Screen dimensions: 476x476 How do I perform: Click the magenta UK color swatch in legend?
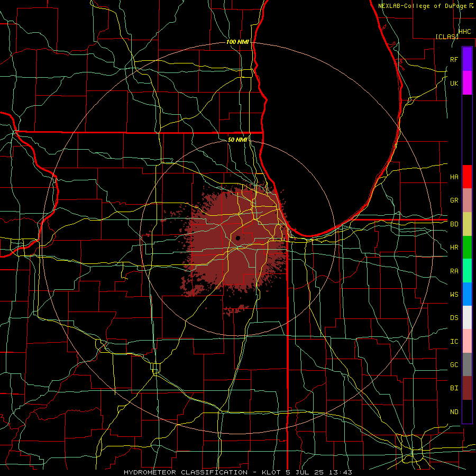tap(467, 83)
